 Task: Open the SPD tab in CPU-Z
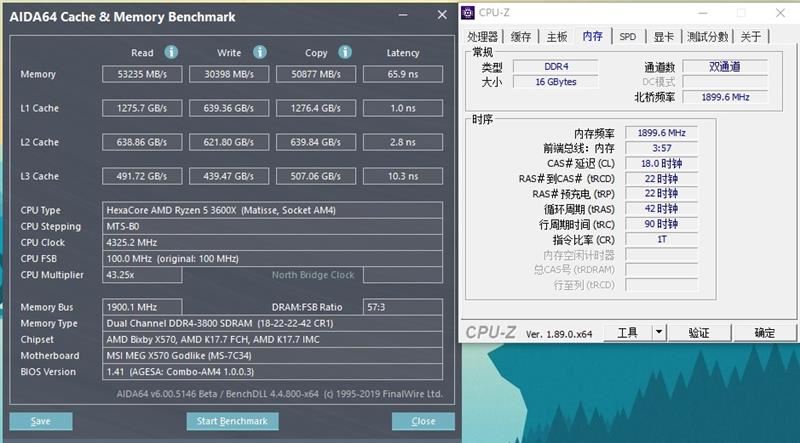[x=628, y=37]
